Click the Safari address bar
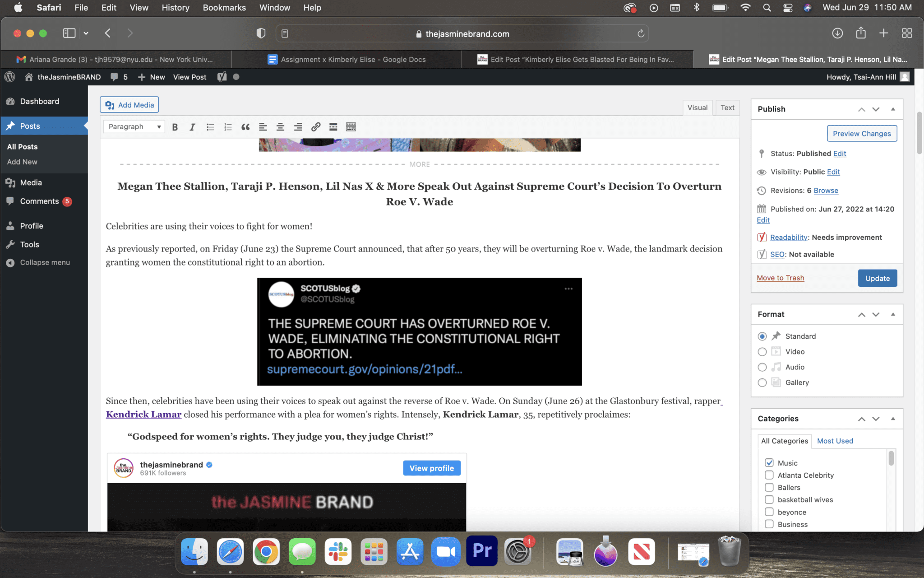Viewport: 924px width, 578px height. coord(462,33)
